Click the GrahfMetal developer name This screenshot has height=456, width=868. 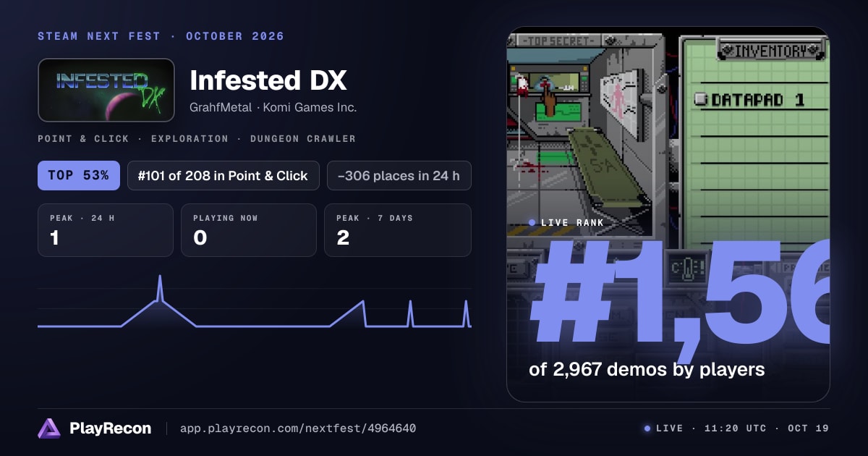point(221,107)
